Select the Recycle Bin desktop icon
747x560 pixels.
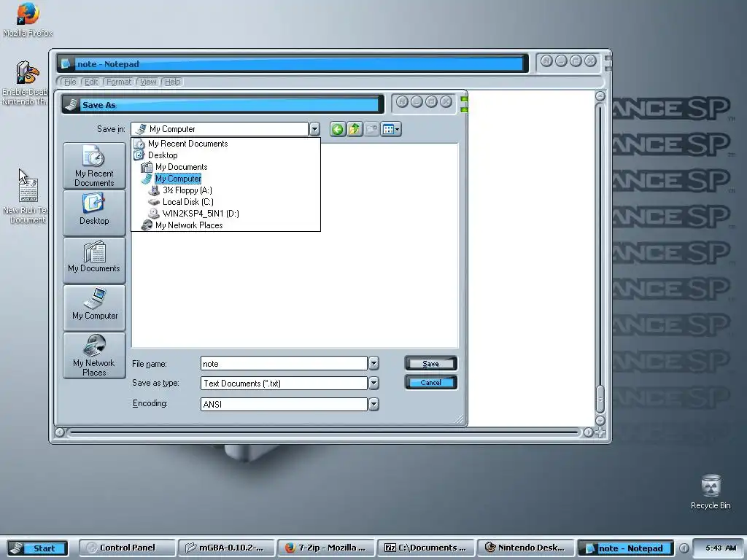click(711, 492)
